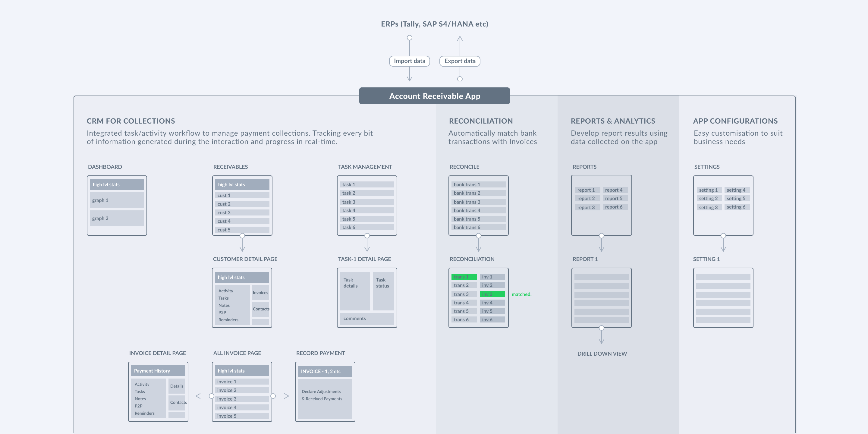Image resolution: width=868 pixels, height=434 pixels.
Task: Click the matched! label
Action: click(x=522, y=294)
